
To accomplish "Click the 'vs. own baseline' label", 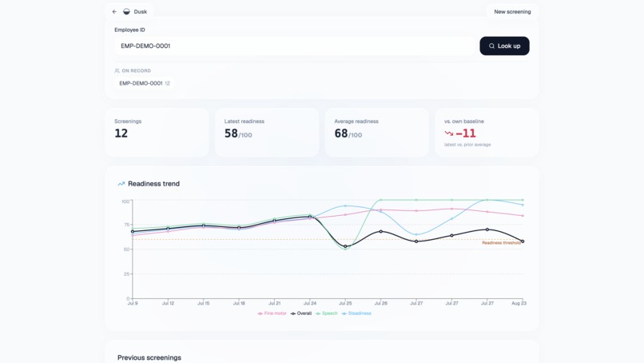I will [x=464, y=122].
